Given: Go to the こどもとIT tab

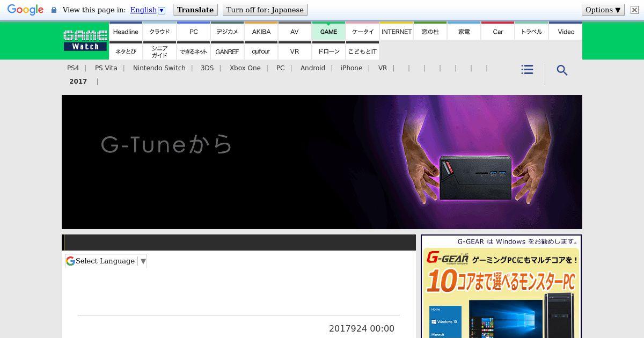Looking at the screenshot, I should (x=362, y=51).
